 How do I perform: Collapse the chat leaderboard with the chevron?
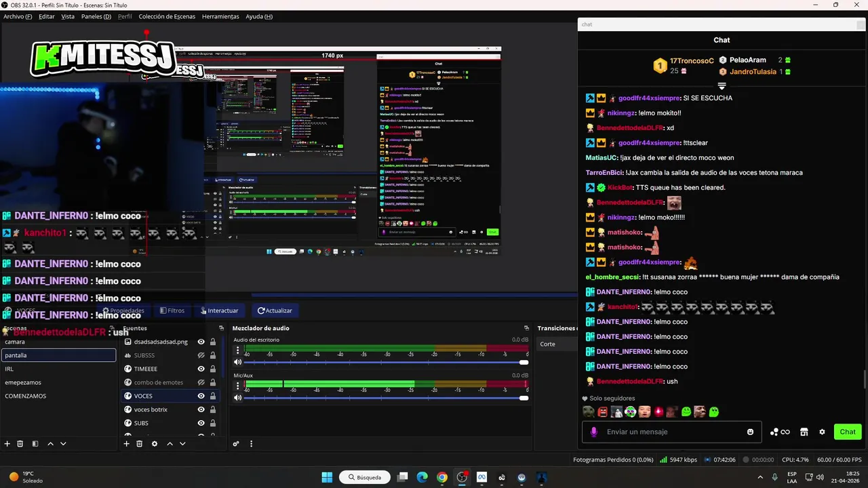click(x=722, y=86)
